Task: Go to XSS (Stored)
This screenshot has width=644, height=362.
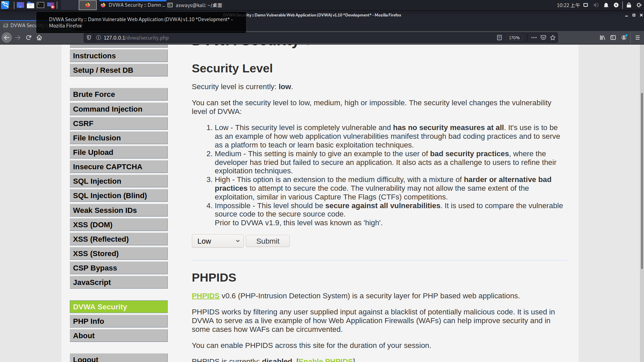Action: (x=119, y=254)
